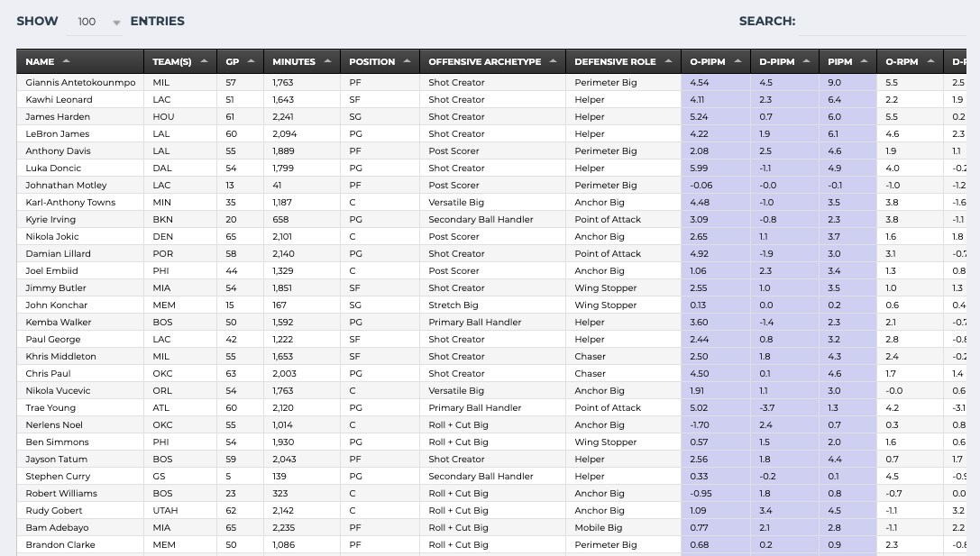Select the LeBron James name cell
The width and height of the screenshot is (980, 556).
[x=80, y=133]
